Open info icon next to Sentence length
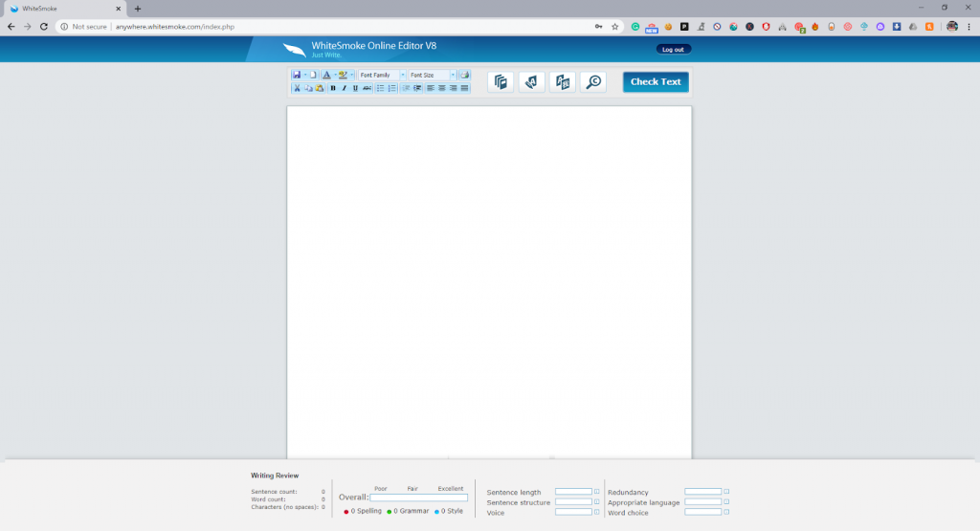Screen dimensions: 980x531 (x=597, y=492)
